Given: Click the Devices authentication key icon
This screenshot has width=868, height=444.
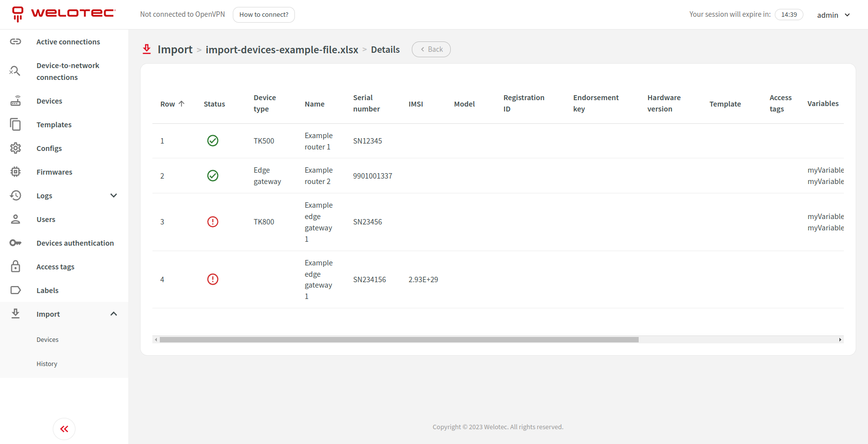Looking at the screenshot, I should click(16, 243).
